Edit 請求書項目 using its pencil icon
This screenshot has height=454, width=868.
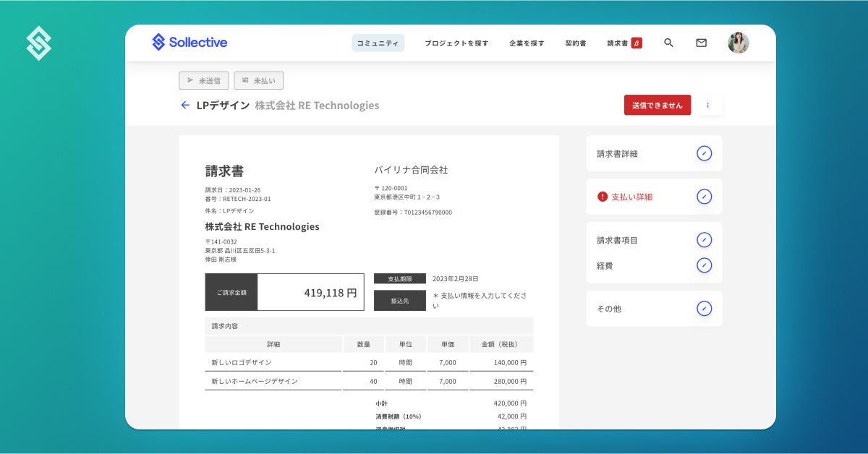(704, 240)
